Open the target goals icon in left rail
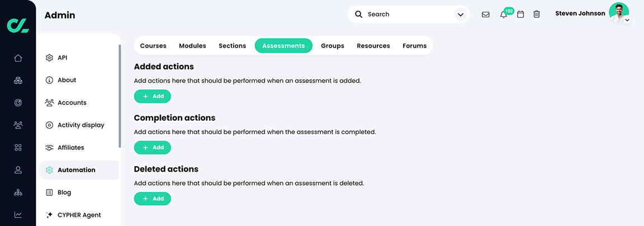 pos(18,103)
